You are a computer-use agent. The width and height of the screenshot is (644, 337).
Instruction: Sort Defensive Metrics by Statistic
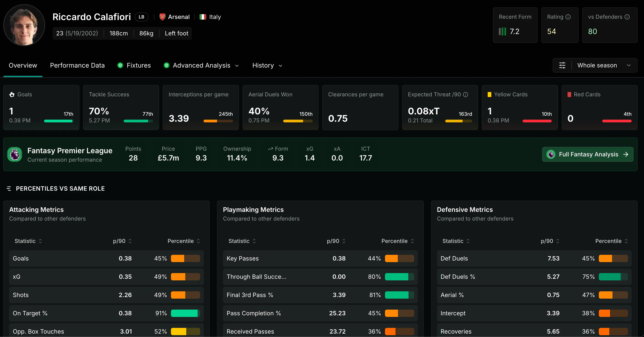[x=456, y=241]
